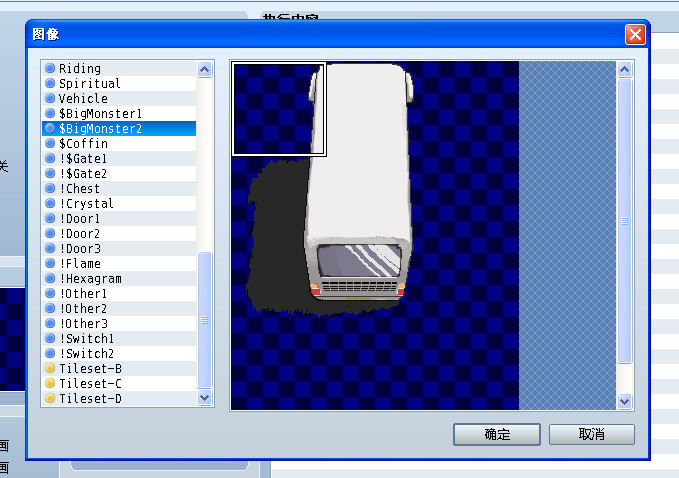Image resolution: width=679 pixels, height=478 pixels.
Task: Click the yellow icon beside Tileset-D
Action: (x=50, y=398)
